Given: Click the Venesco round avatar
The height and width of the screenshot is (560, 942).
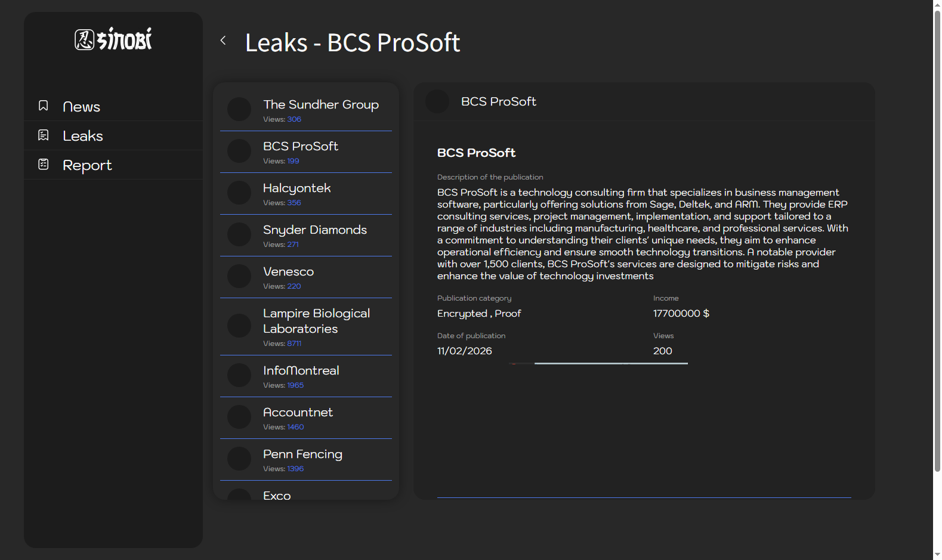Looking at the screenshot, I should pos(239,277).
